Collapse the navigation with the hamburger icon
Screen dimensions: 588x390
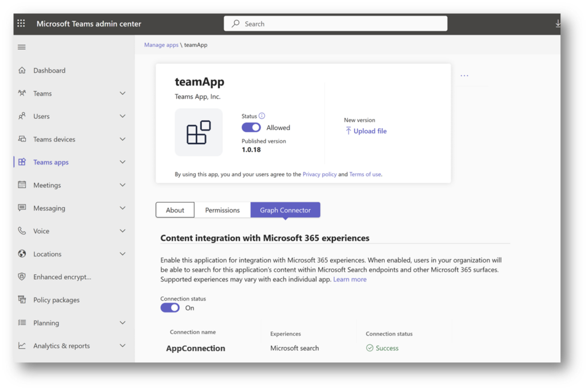[x=21, y=47]
